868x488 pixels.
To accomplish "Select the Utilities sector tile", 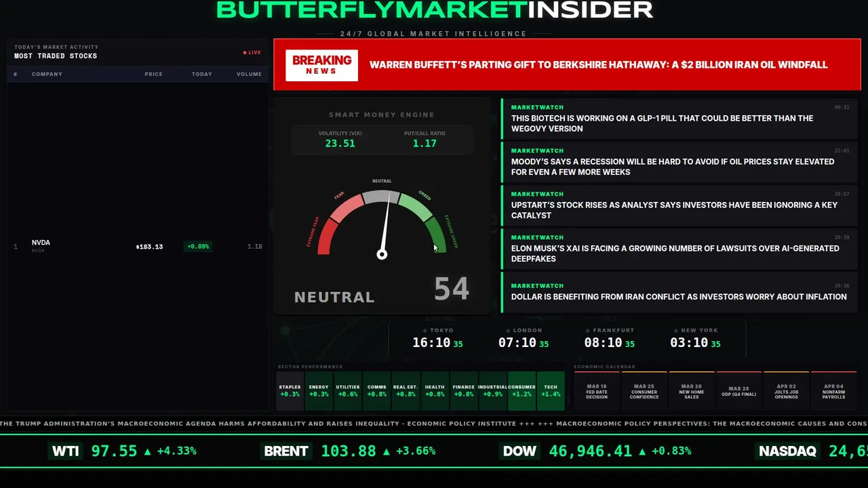I will 348,391.
